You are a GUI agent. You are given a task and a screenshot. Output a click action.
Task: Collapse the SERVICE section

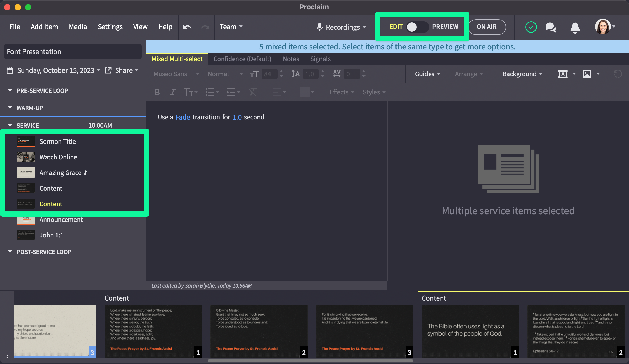(10, 125)
